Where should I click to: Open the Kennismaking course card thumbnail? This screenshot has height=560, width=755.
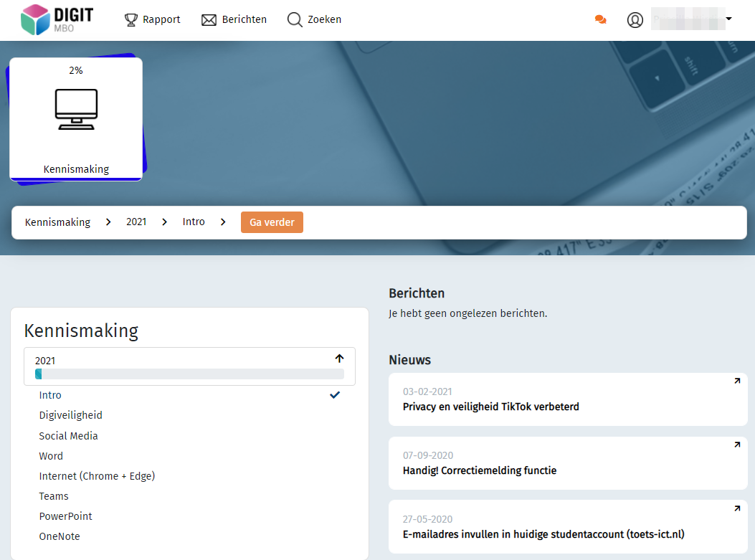pos(76,118)
